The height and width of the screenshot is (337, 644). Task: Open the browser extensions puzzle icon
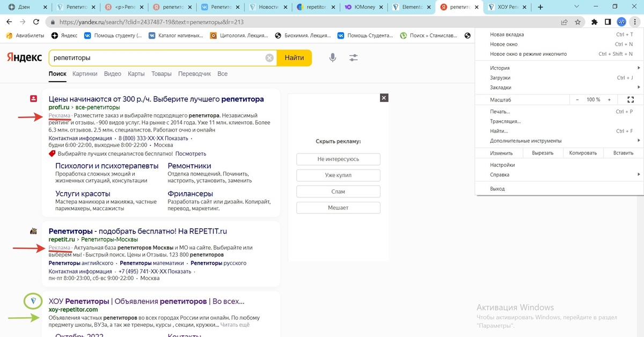(595, 23)
